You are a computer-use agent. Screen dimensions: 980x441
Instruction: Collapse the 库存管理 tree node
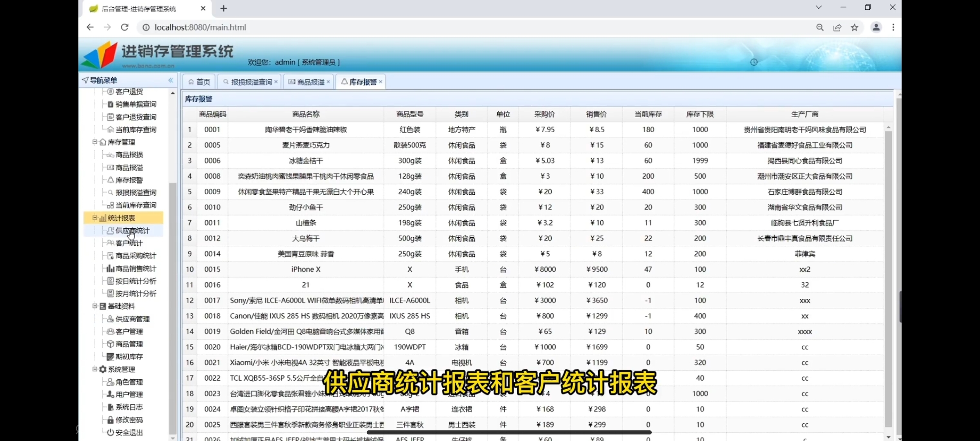pyautogui.click(x=95, y=142)
